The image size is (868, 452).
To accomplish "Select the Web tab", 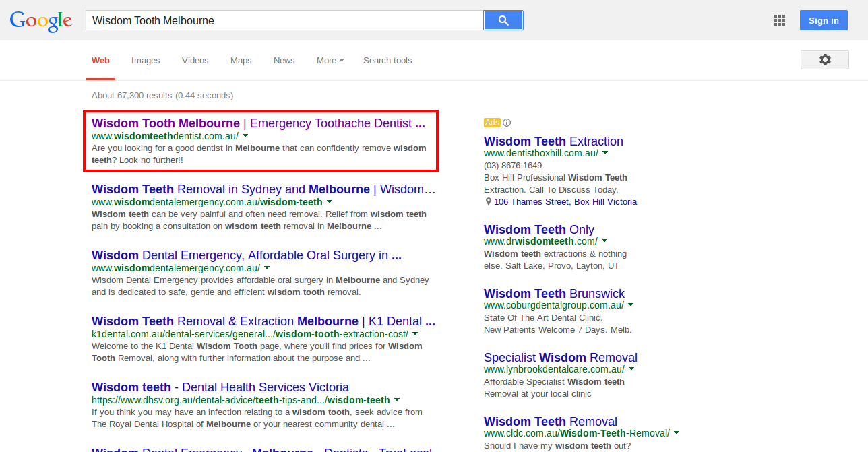I will [100, 61].
